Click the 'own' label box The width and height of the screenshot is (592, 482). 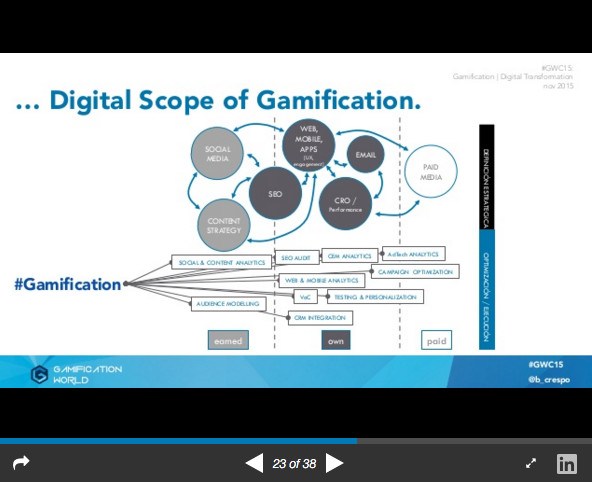336,340
